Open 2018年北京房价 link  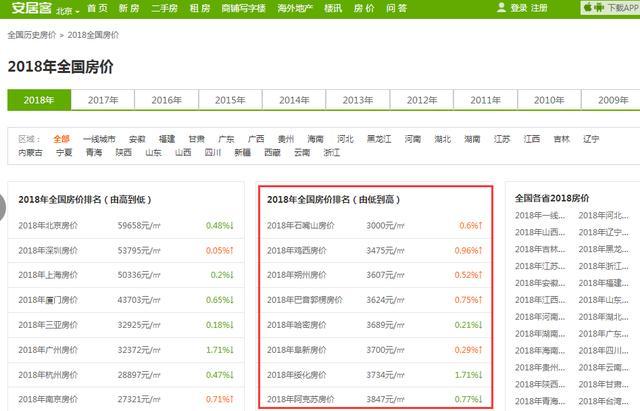point(48,225)
